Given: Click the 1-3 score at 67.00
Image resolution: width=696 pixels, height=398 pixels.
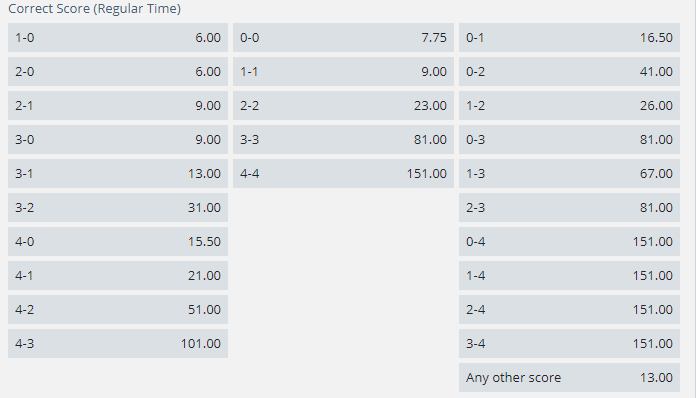Looking at the screenshot, I should click(x=569, y=173).
